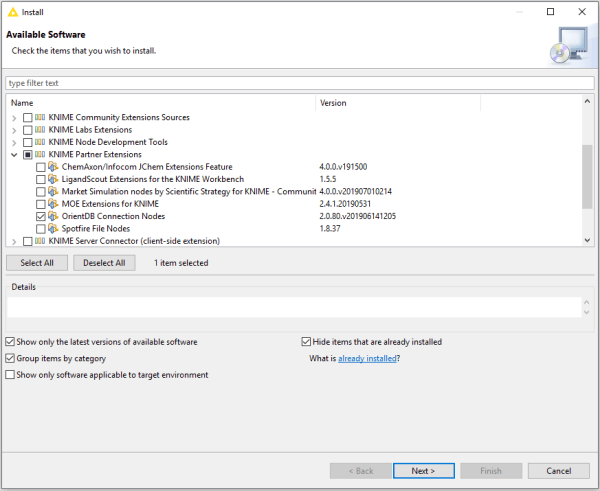This screenshot has width=600, height=491.
Task: Toggle the KNIME Partner Extensions checkbox
Action: click(x=28, y=155)
